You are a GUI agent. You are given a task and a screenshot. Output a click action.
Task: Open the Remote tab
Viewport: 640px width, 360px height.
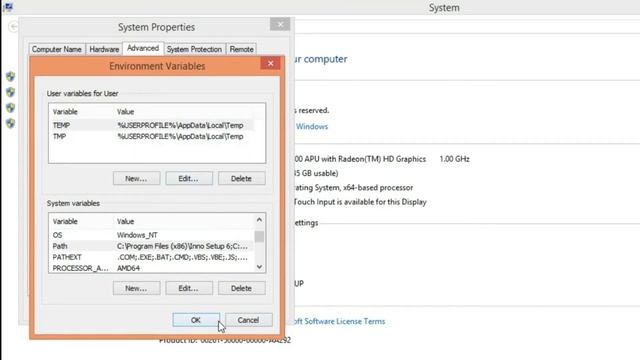click(x=241, y=49)
